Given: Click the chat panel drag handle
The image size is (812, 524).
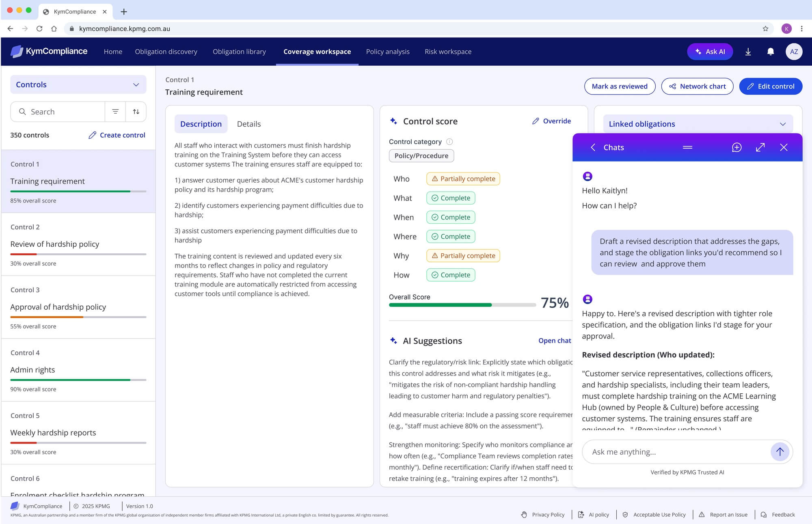Looking at the screenshot, I should tap(687, 147).
